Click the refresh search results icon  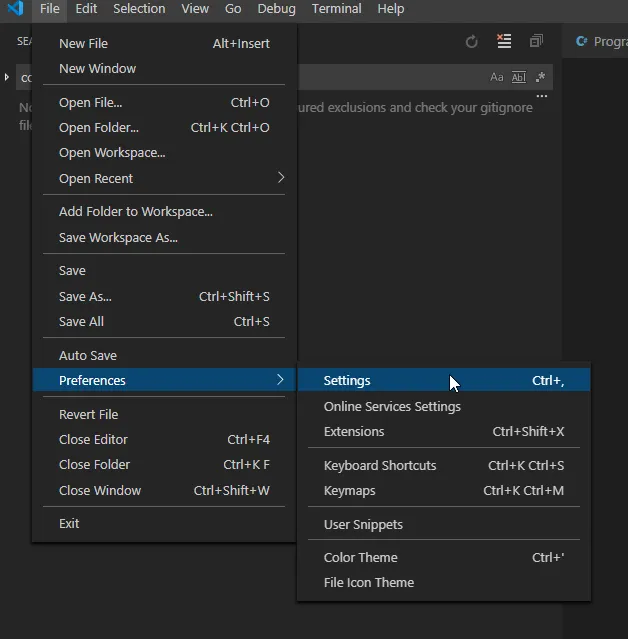tap(472, 42)
